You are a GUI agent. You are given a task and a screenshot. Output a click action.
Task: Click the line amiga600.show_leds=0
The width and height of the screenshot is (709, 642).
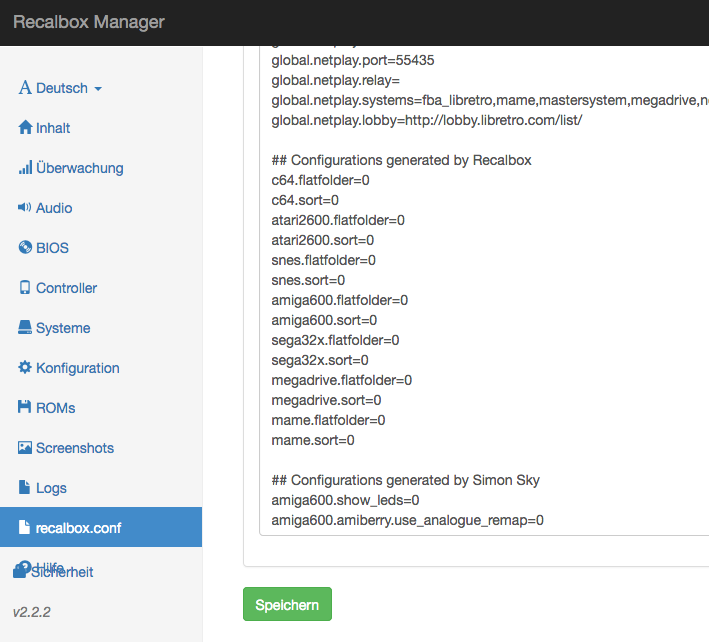345,500
